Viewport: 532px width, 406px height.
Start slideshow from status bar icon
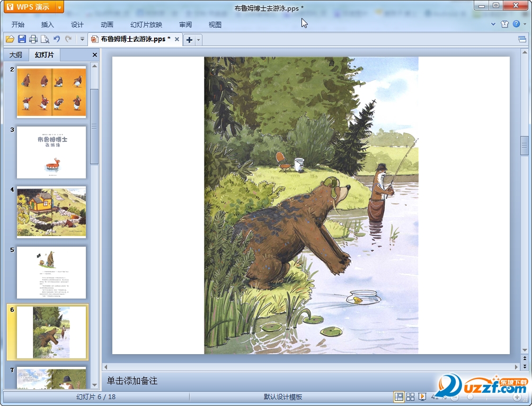tap(422, 396)
